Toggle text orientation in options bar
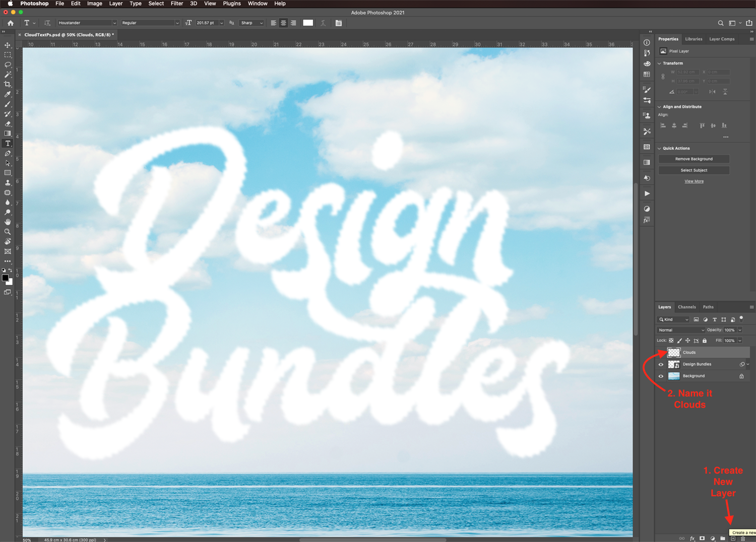 click(x=47, y=23)
